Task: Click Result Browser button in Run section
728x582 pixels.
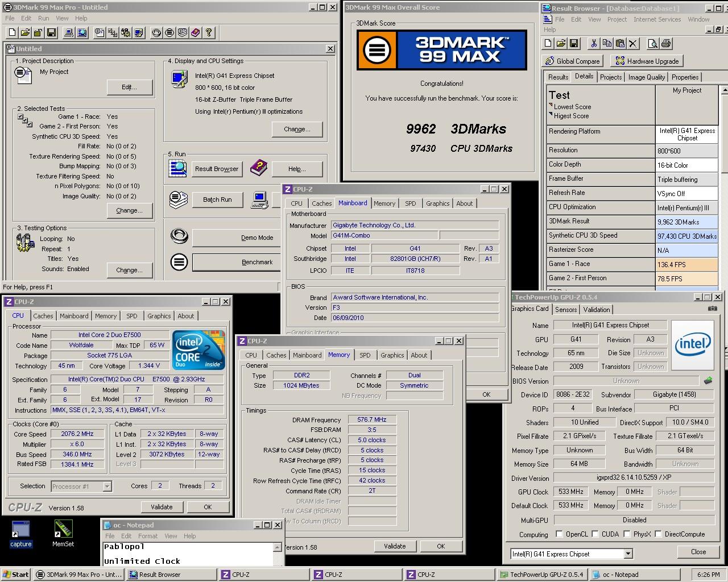Action: click(x=217, y=169)
